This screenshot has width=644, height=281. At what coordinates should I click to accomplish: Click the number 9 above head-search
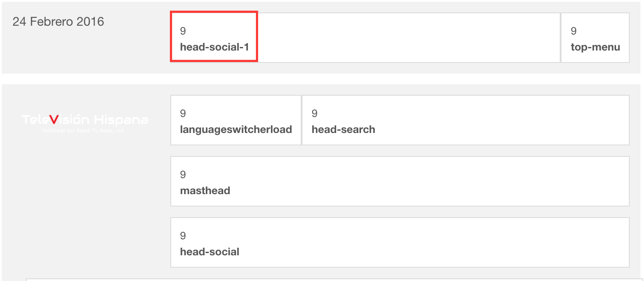tap(314, 113)
